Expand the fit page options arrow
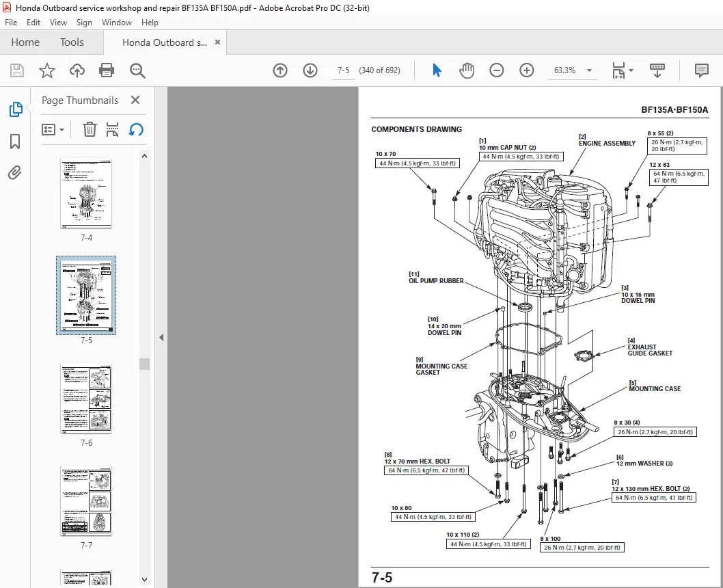Image resolution: width=723 pixels, height=588 pixels. (631, 70)
